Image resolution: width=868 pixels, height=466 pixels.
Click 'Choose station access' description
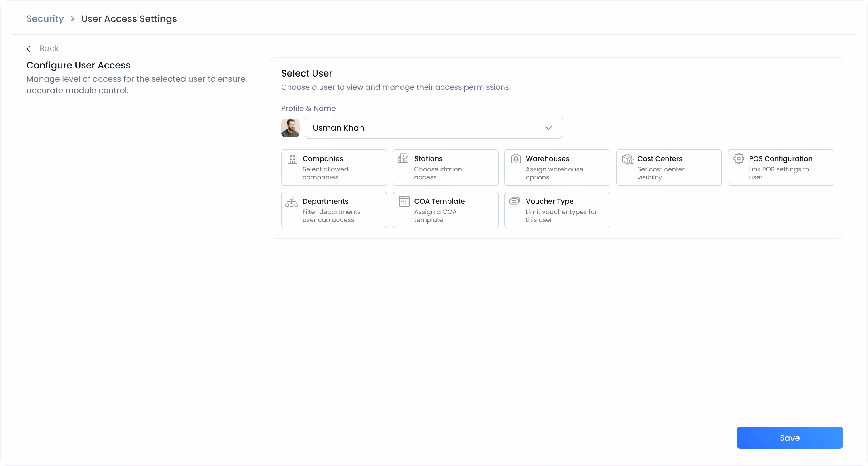click(x=438, y=173)
